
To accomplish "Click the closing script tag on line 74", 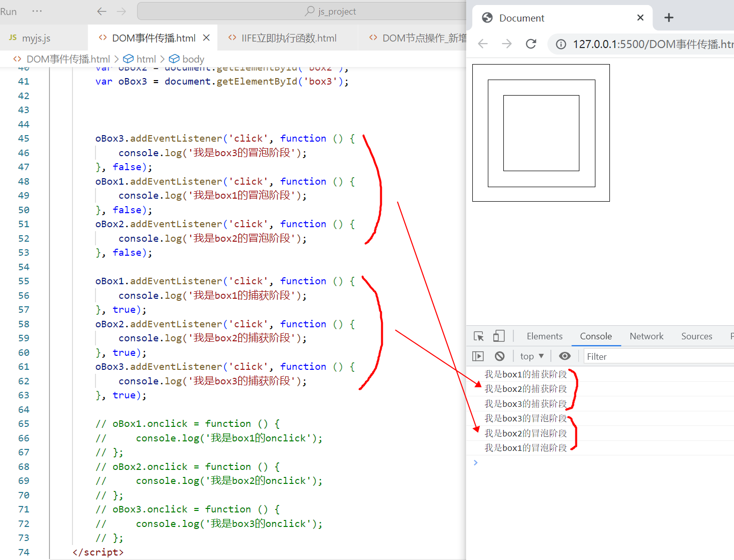I will pos(98,552).
